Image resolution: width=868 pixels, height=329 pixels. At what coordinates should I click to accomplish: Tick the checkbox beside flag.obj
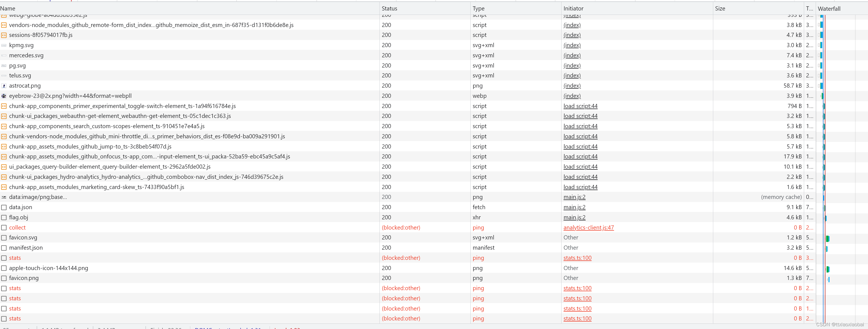(x=4, y=217)
